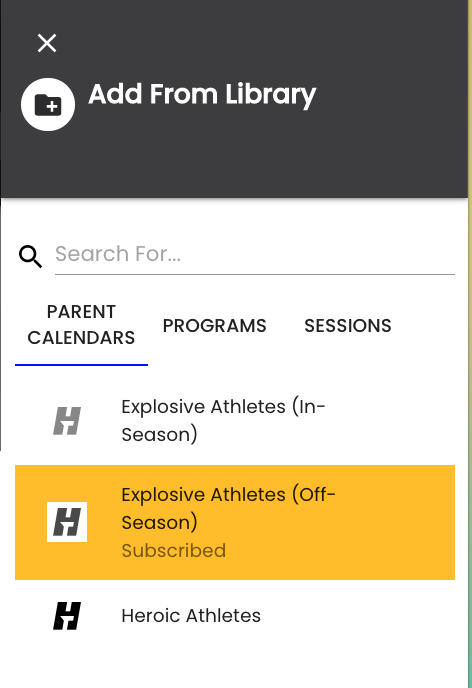This screenshot has width=472, height=688.
Task: Click the gray logo beside Explosive Athletes (In-Season)
Action: point(67,421)
